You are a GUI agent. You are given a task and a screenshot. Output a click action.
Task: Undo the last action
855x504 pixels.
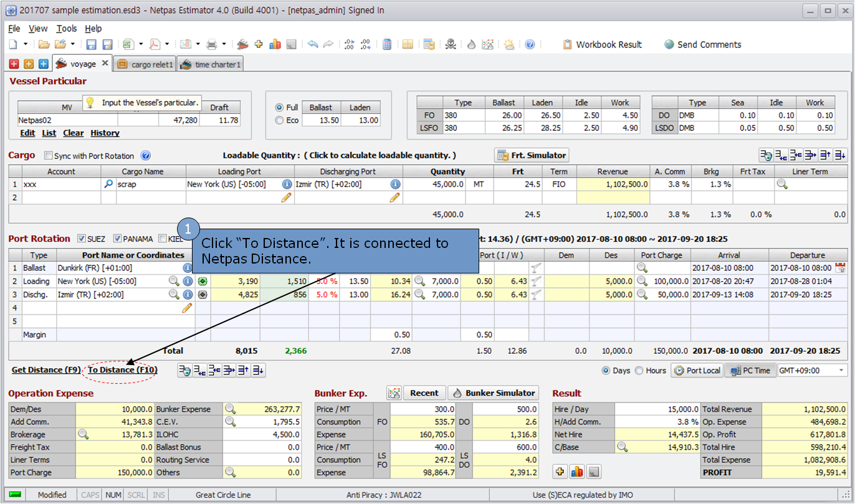(x=312, y=44)
